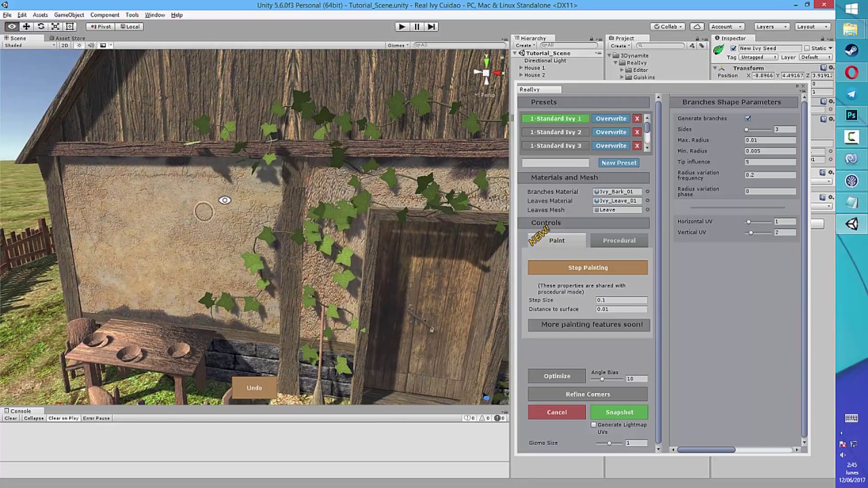
Task: Select the Move transform tool
Action: (x=26, y=26)
